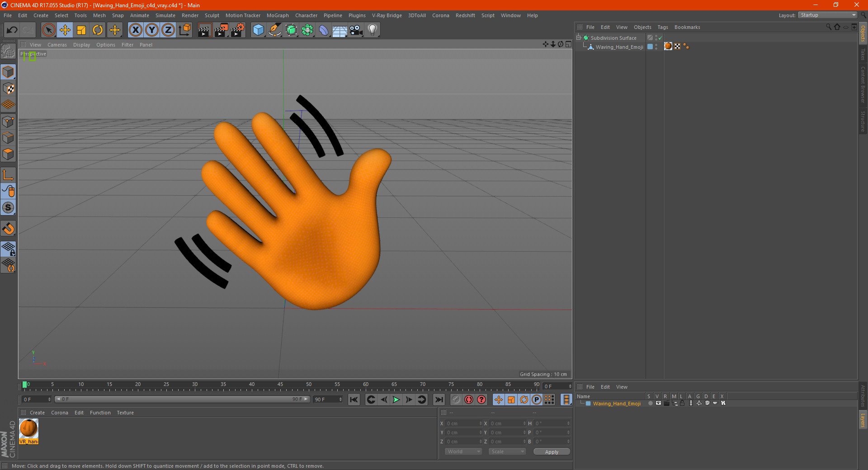Collapse the Subdivision Surface tree node
This screenshot has width=868, height=470.
click(x=579, y=38)
